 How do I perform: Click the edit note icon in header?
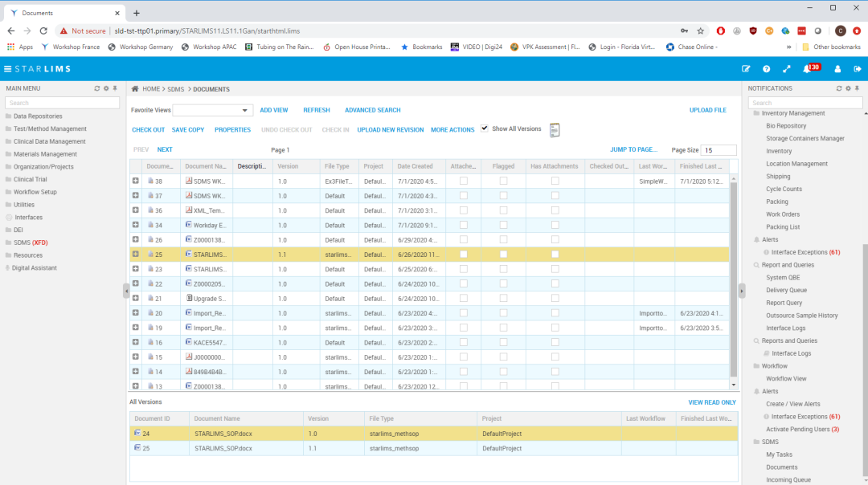click(746, 69)
